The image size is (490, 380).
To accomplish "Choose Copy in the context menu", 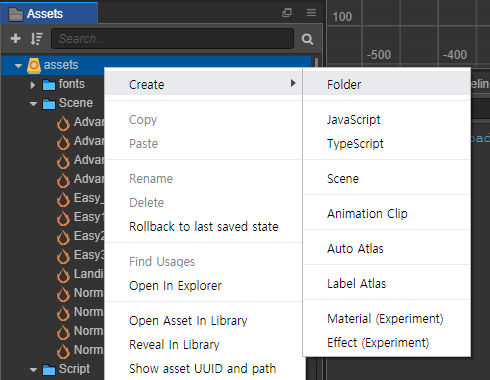I will pyautogui.click(x=203, y=120).
